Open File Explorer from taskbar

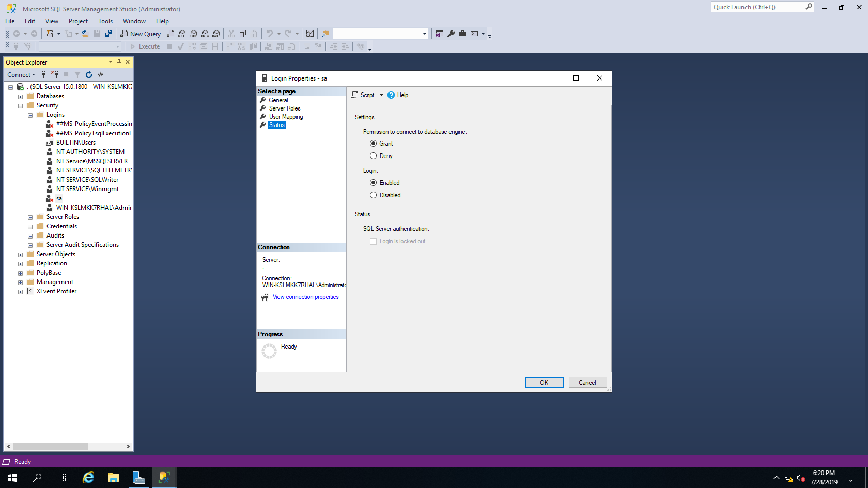click(x=114, y=478)
